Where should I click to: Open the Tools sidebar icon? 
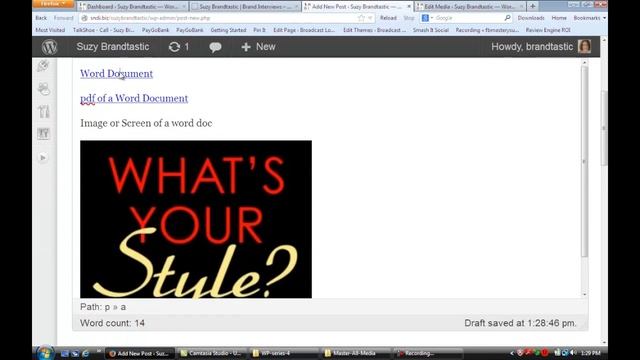[x=43, y=111]
